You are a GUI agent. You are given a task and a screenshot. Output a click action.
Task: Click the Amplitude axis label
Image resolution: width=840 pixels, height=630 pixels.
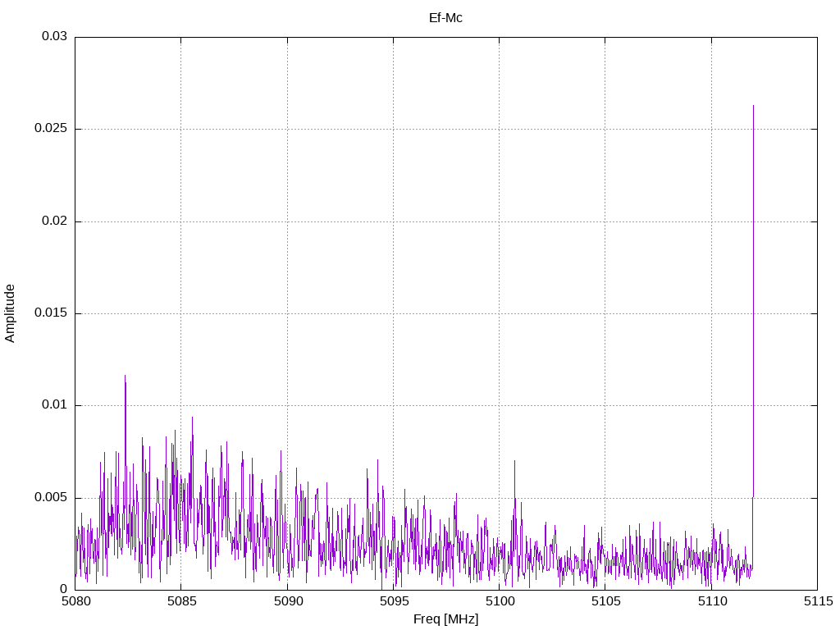tap(10, 313)
